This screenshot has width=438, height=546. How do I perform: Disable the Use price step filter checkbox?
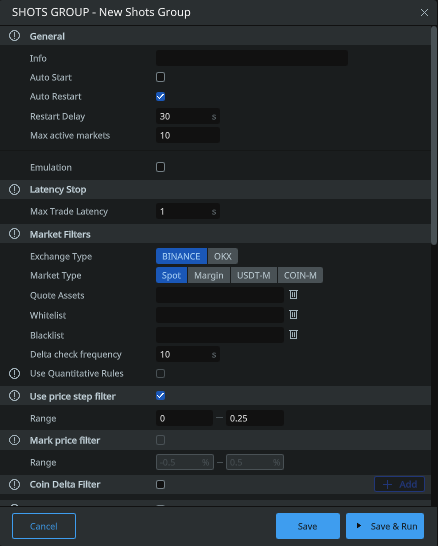(161, 396)
